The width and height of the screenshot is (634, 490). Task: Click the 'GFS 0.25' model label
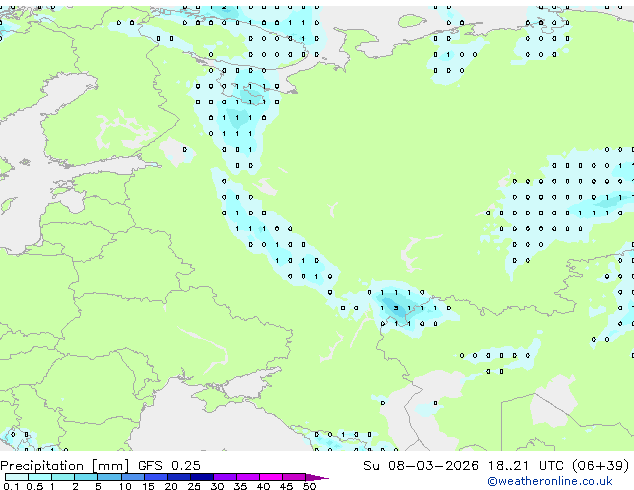click(169, 465)
